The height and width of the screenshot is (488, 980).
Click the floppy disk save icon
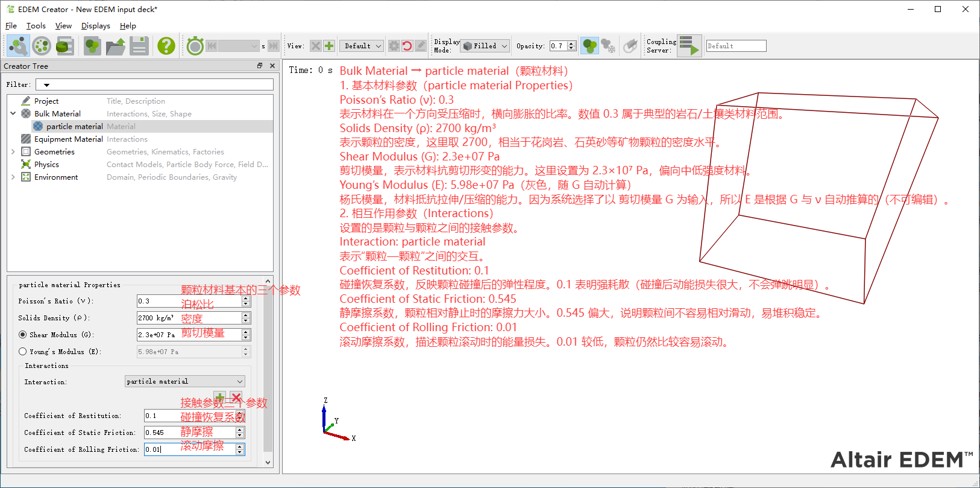(139, 46)
